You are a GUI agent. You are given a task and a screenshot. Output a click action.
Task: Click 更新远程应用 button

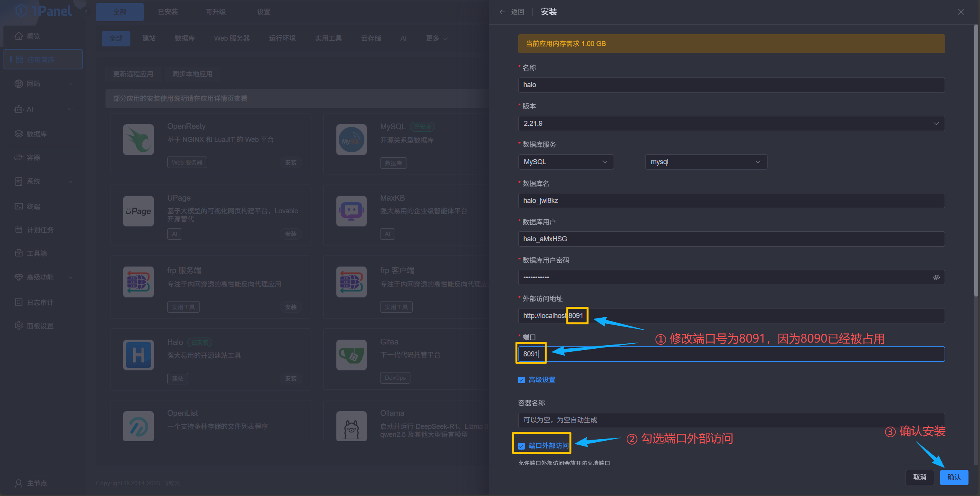[133, 74]
